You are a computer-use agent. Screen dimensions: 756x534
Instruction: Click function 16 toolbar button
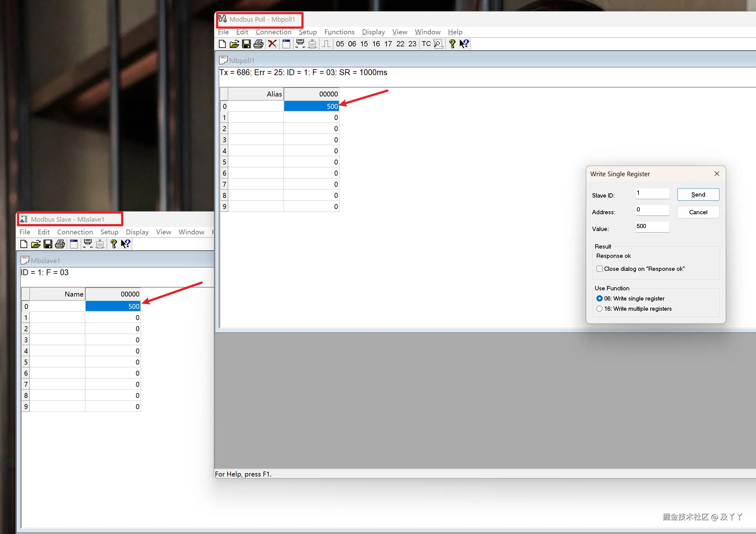[376, 44]
